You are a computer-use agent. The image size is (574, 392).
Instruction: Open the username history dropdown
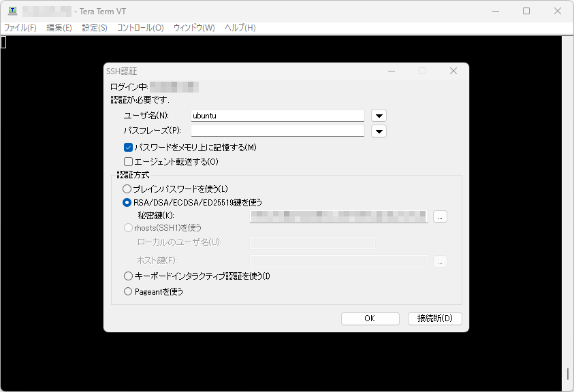coord(379,115)
